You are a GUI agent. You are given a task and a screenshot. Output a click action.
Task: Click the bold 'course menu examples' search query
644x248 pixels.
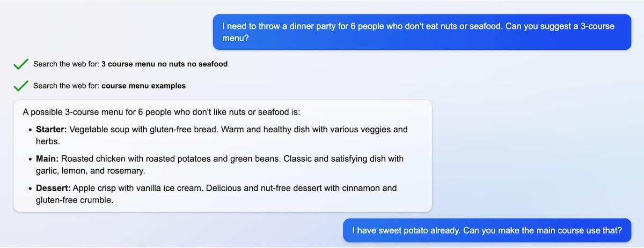pos(143,86)
